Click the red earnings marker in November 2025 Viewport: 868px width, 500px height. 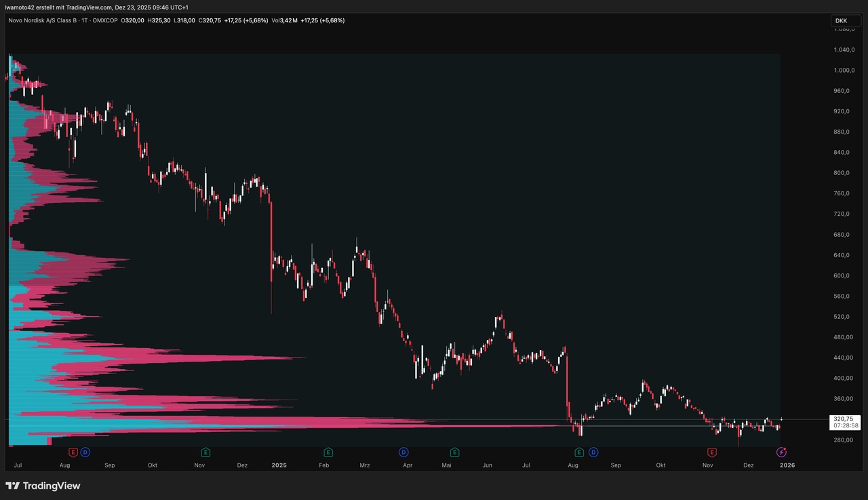pos(712,452)
